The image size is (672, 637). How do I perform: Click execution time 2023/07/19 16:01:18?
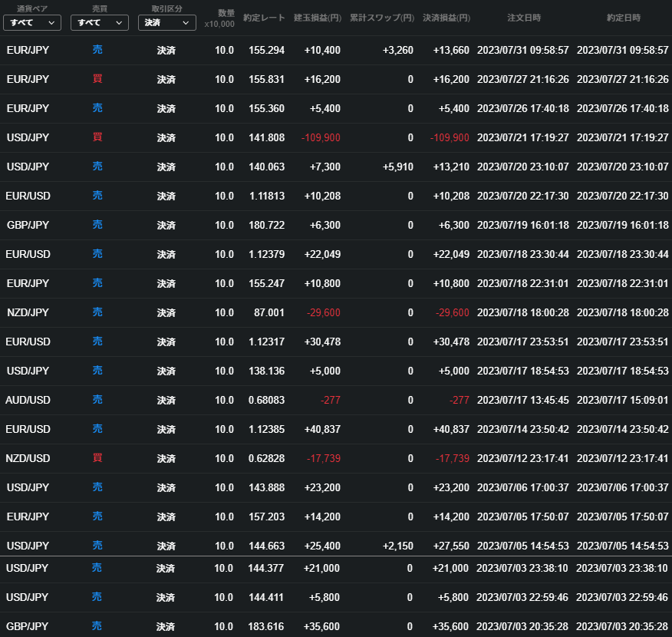[623, 225]
